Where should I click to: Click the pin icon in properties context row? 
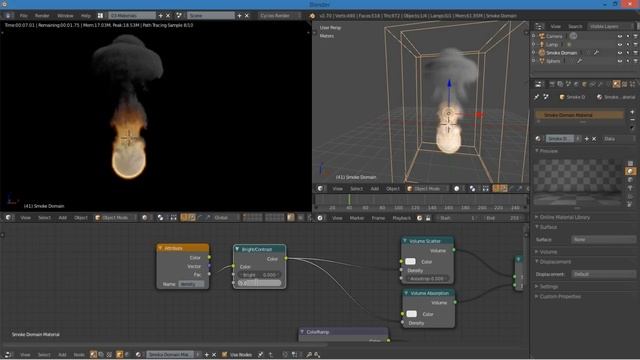tap(536, 97)
